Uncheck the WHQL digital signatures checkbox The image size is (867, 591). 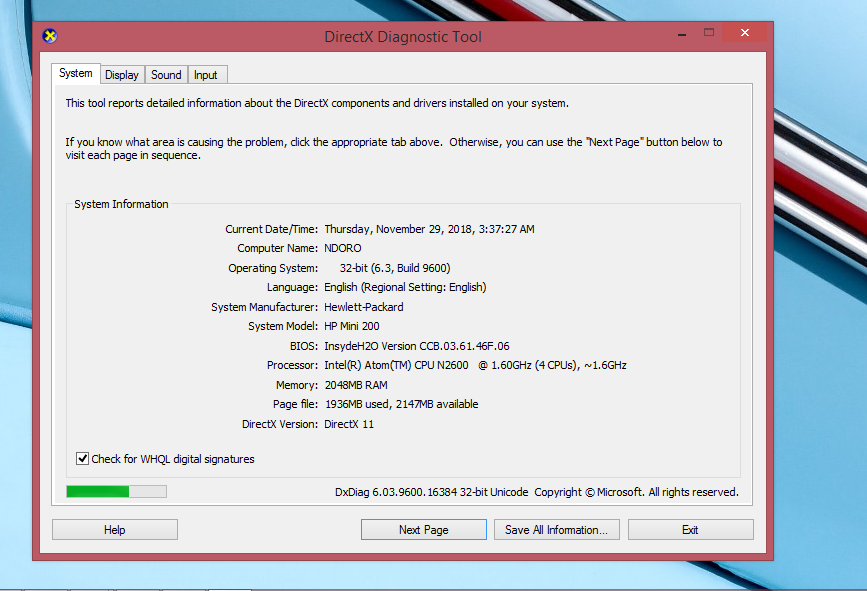click(82, 458)
